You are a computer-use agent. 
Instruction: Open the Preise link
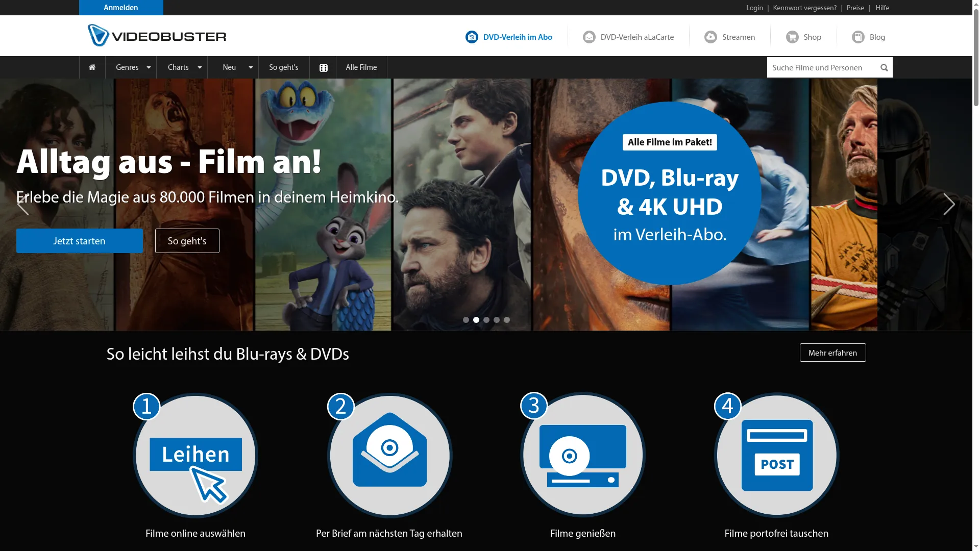pos(855,8)
